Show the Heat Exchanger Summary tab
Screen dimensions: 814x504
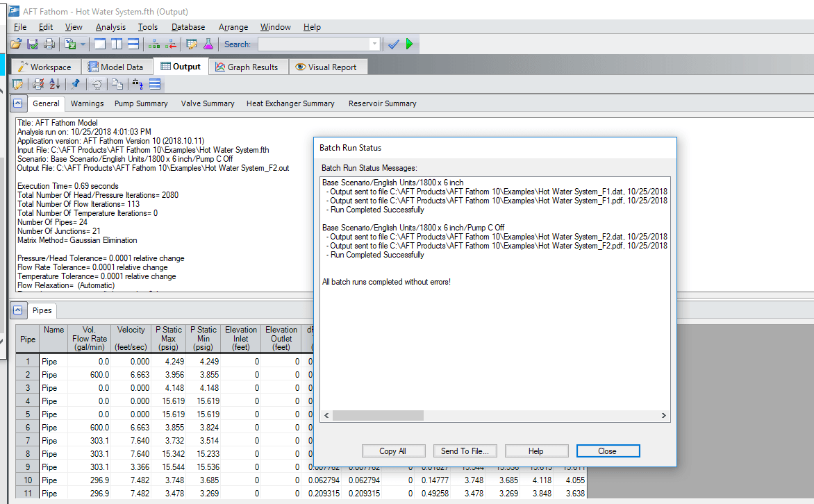(x=290, y=104)
